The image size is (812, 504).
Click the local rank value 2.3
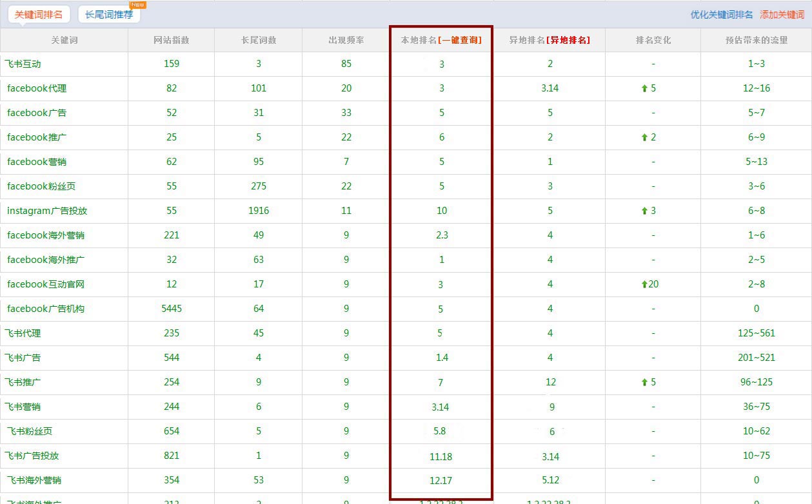tap(441, 235)
